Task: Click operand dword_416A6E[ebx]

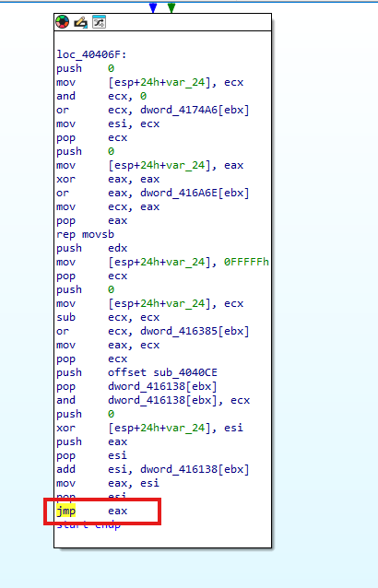Action: pyautogui.click(x=195, y=194)
